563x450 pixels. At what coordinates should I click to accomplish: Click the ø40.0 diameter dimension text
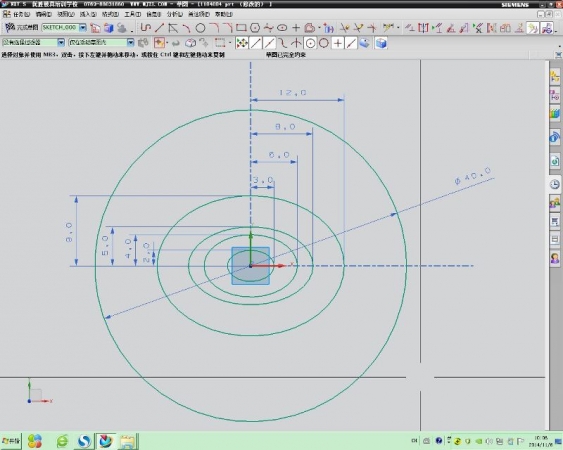473,176
